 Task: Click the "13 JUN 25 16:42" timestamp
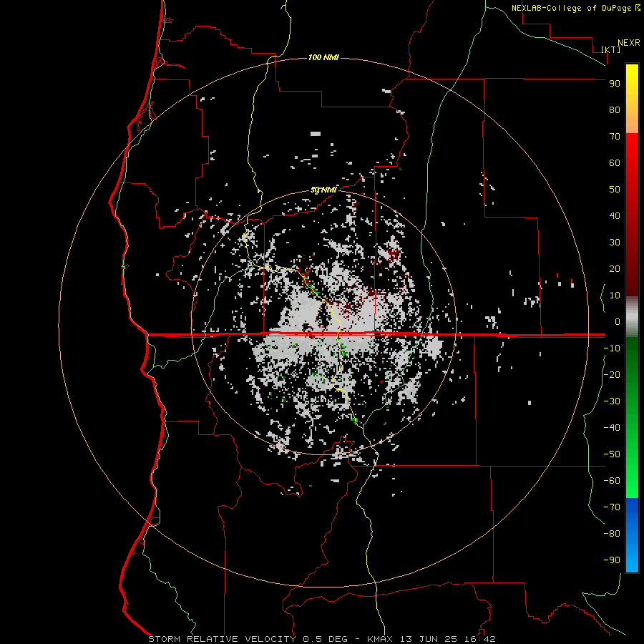click(x=448, y=639)
